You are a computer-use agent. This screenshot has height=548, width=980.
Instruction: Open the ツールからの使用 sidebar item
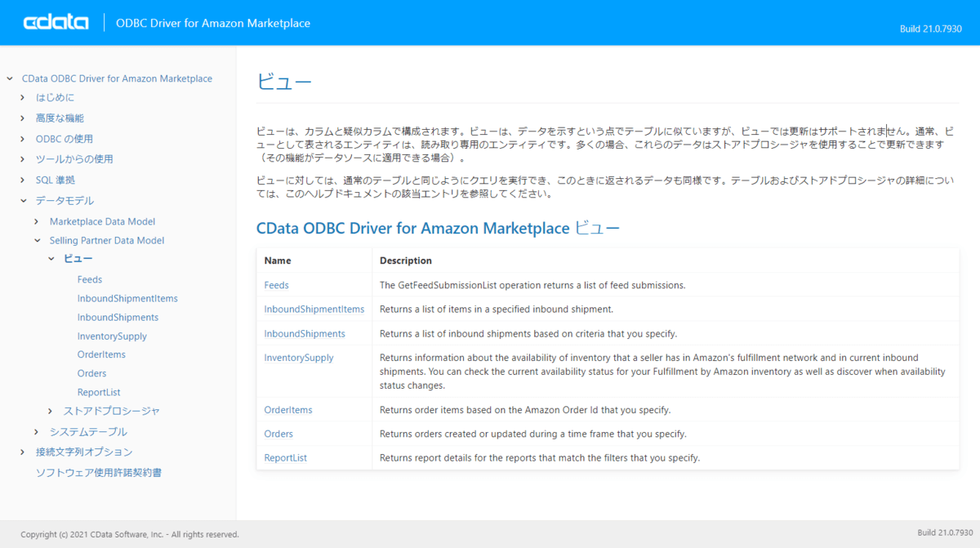74,159
